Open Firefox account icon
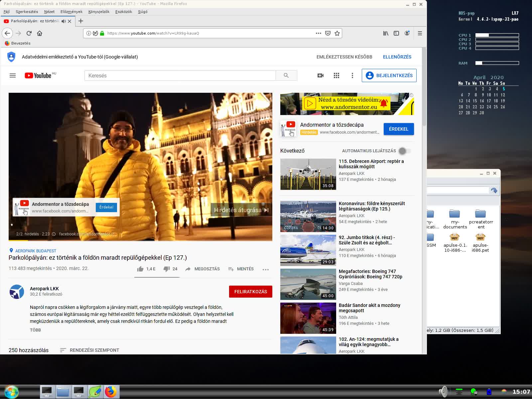Screen dimensions: 532x399 pyautogui.click(x=407, y=33)
